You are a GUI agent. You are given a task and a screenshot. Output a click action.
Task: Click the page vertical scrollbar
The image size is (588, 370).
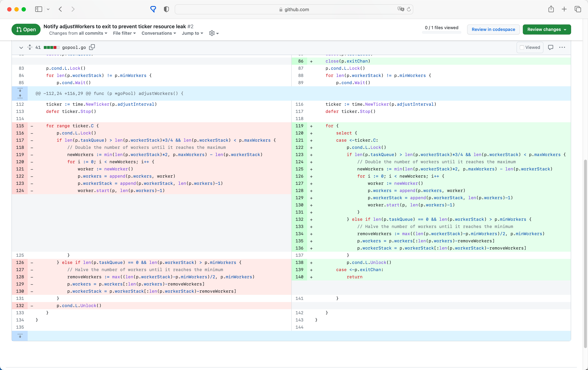click(x=585, y=253)
